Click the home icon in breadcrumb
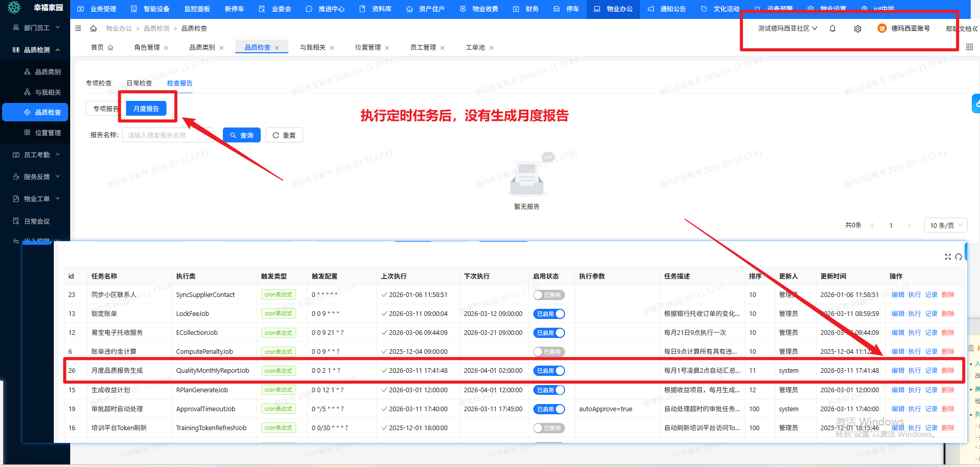 tap(93, 29)
